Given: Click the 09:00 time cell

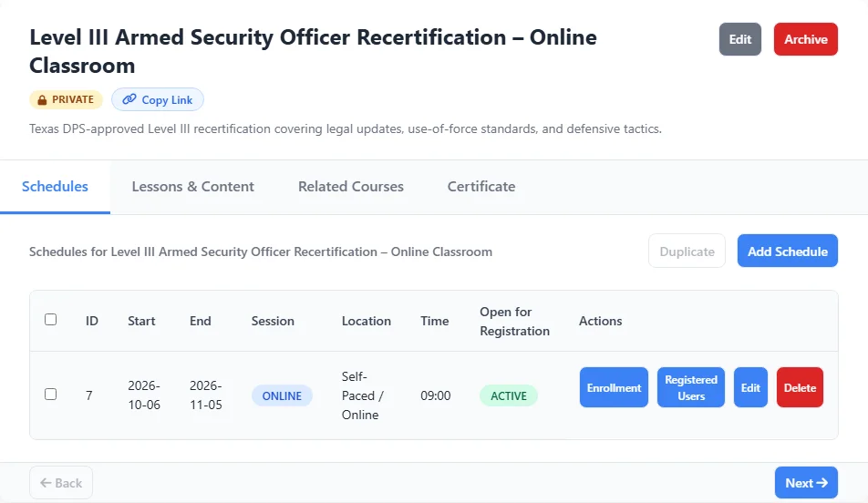Looking at the screenshot, I should point(436,395).
